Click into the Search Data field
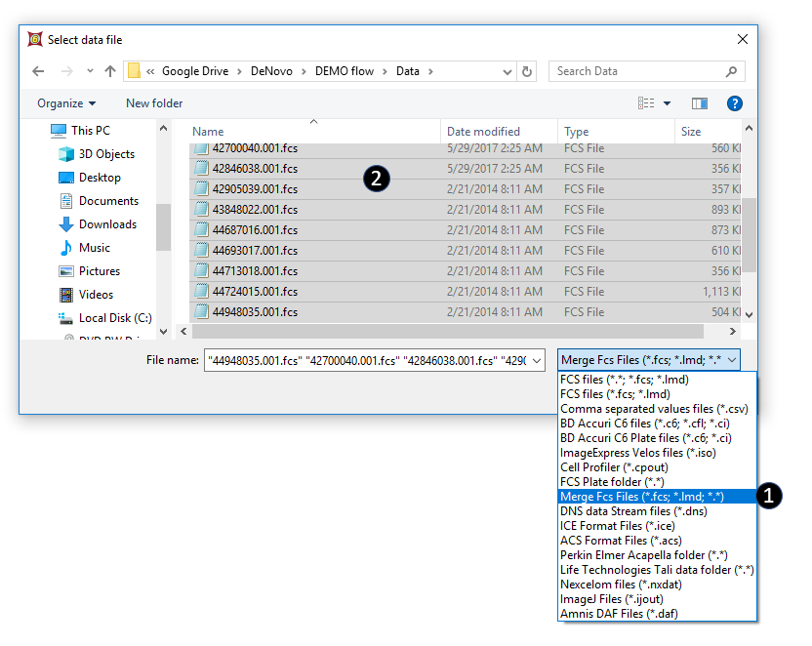 click(634, 71)
